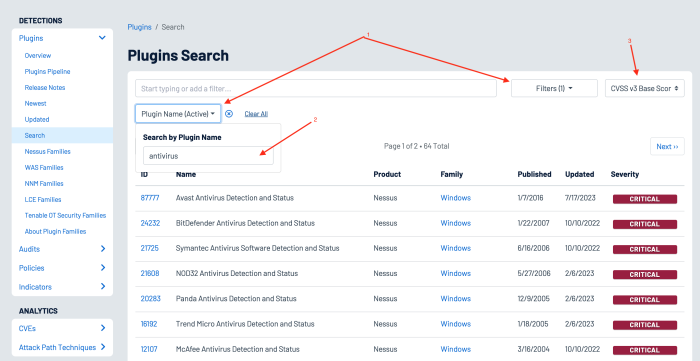Click 'Page 1 of 2 • 64 Total' text

point(417,146)
